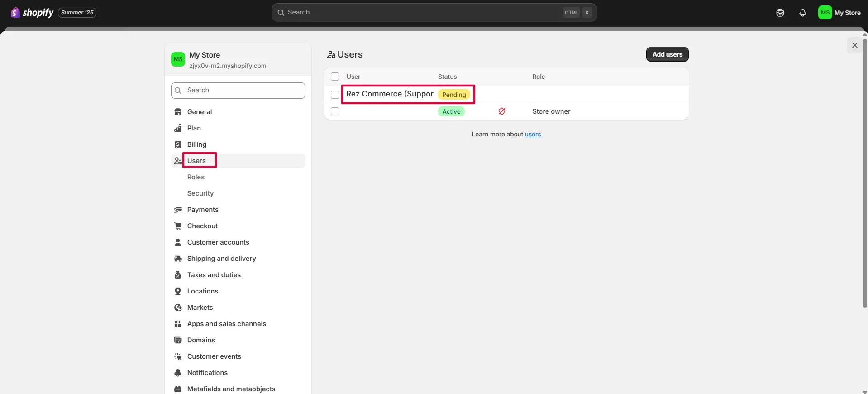Open the My Store account menu
This screenshot has width=868, height=394.
[x=840, y=13]
